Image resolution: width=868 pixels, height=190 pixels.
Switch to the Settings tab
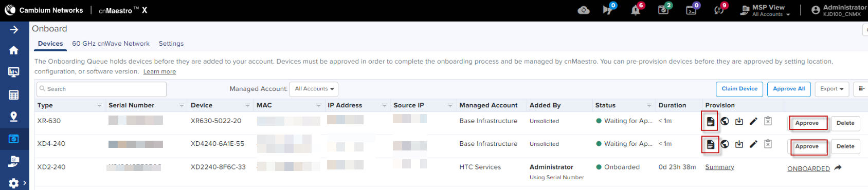(171, 44)
